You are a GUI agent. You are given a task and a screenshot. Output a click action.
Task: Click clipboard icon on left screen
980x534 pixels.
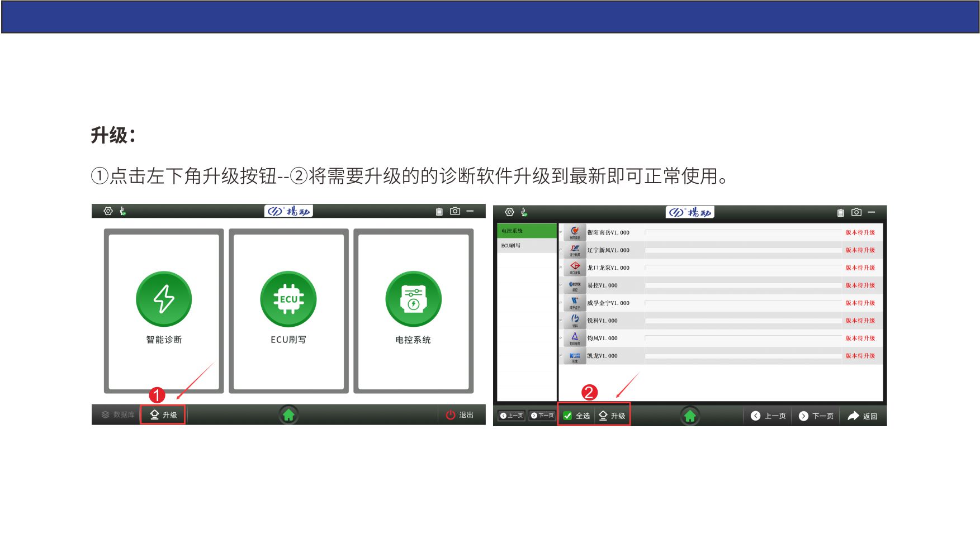(439, 212)
